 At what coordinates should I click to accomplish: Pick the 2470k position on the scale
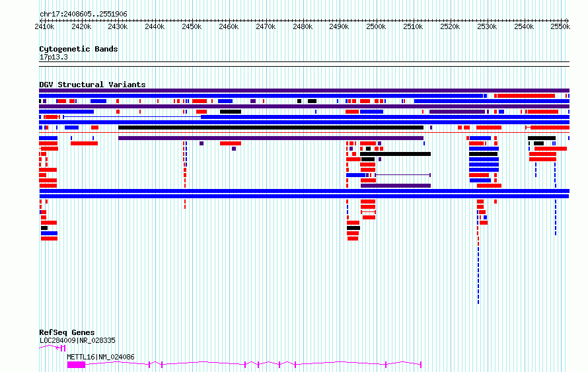[x=266, y=26]
